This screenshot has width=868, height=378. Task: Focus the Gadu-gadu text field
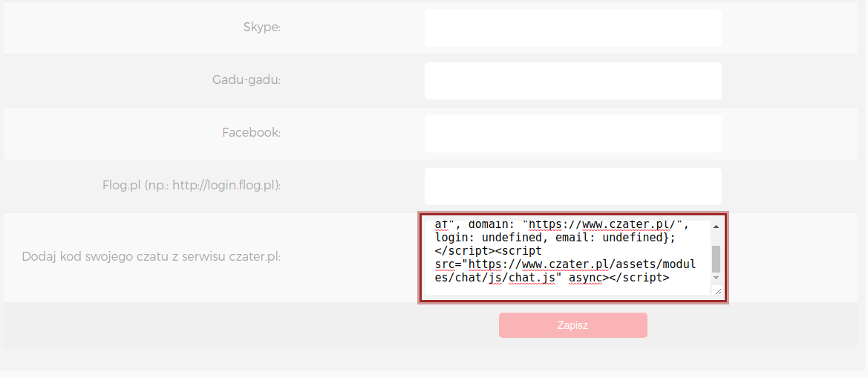pyautogui.click(x=573, y=81)
